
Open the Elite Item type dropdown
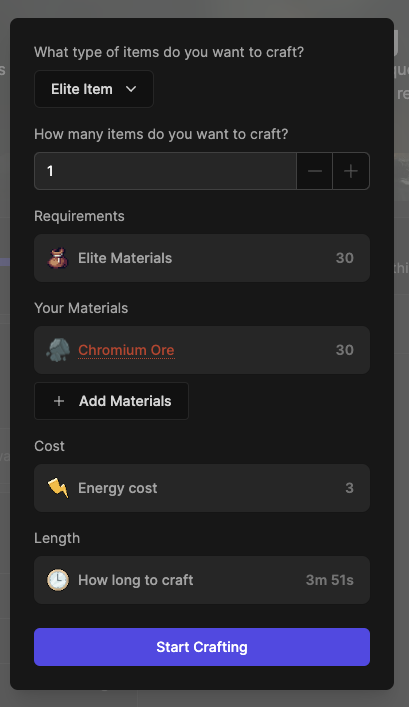coord(94,89)
